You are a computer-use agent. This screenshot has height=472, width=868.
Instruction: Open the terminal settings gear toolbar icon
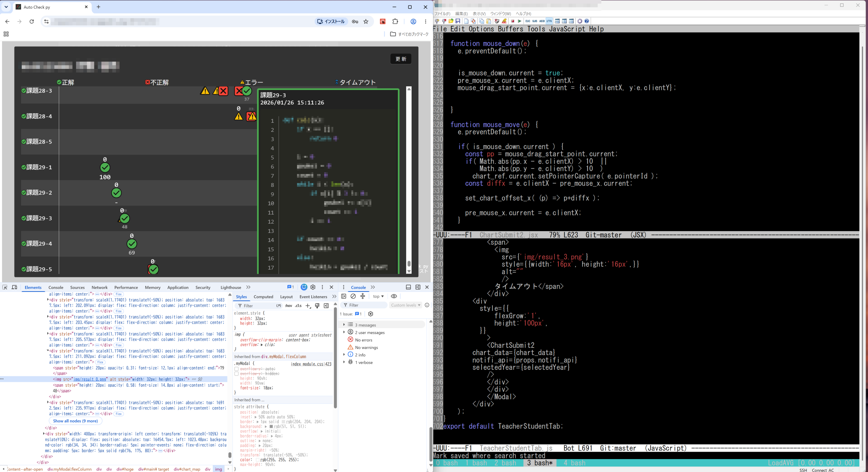tap(580, 21)
